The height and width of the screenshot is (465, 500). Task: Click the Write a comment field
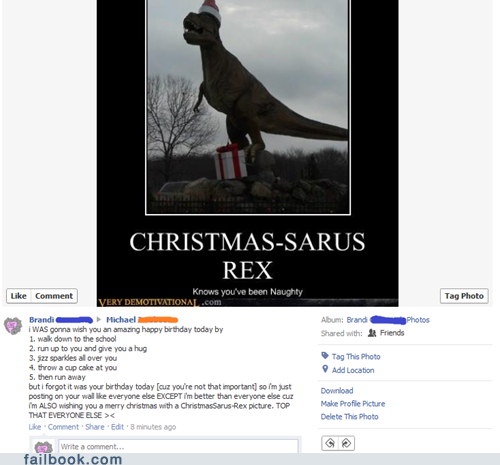pyautogui.click(x=178, y=446)
